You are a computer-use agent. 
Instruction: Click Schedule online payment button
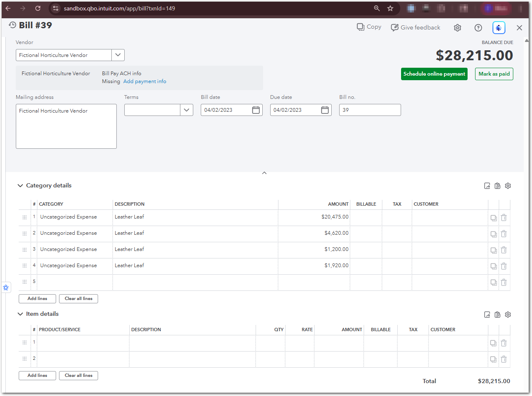pyautogui.click(x=434, y=74)
